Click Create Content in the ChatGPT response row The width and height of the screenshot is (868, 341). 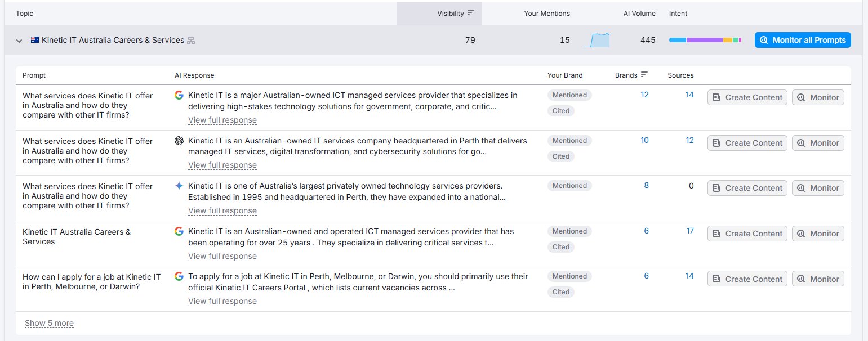point(747,143)
